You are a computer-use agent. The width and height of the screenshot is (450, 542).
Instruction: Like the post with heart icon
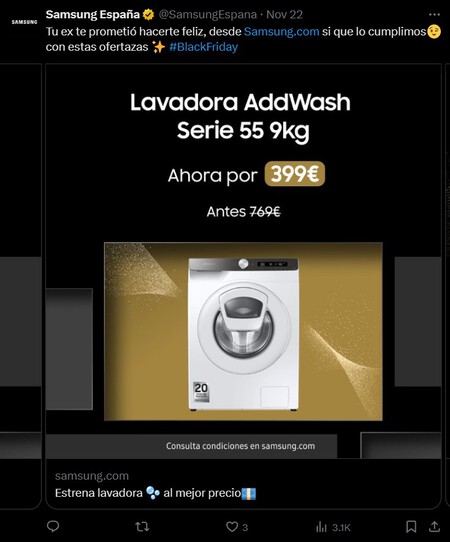[232, 527]
